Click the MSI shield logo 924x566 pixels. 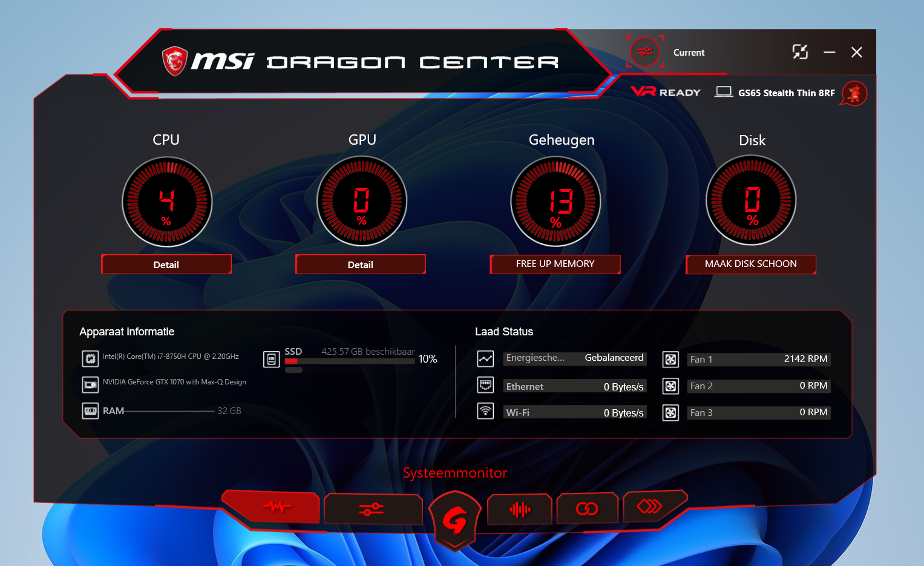(175, 61)
